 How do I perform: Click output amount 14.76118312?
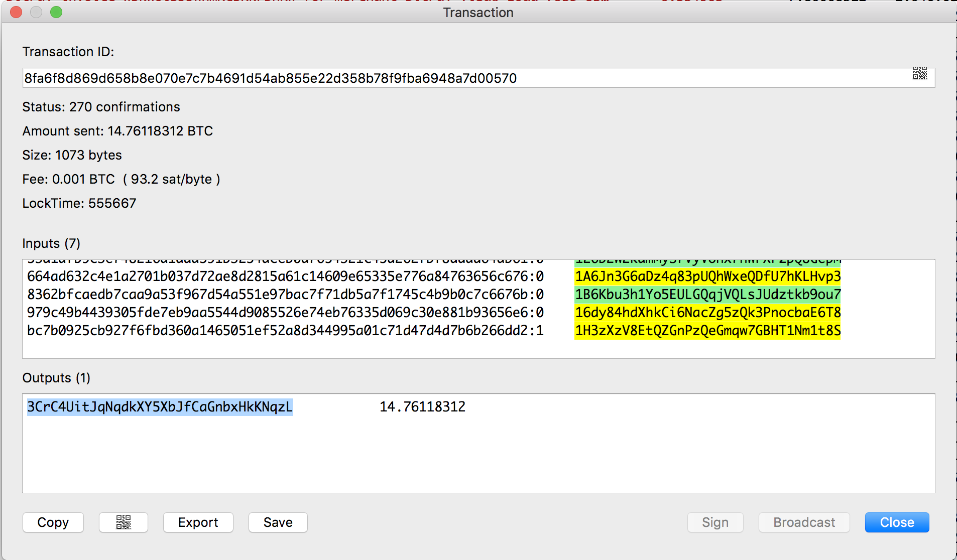coord(422,407)
